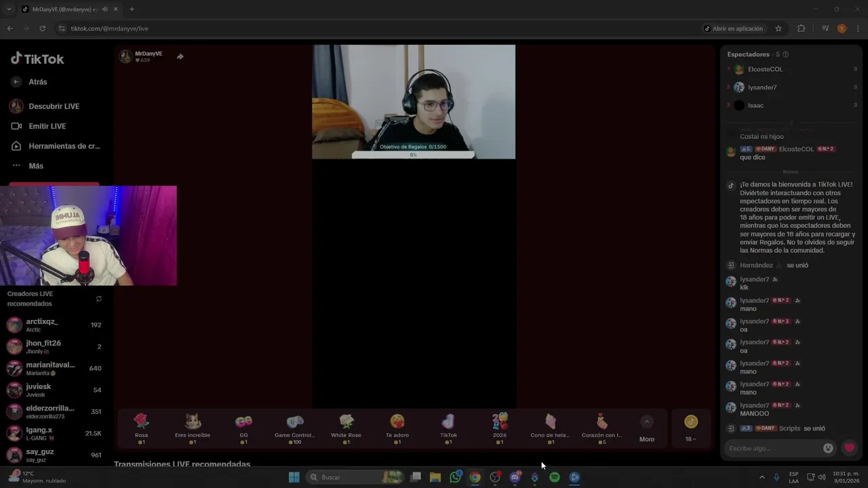Click the gift goal progress bar
The height and width of the screenshot is (488, 868).
(413, 155)
